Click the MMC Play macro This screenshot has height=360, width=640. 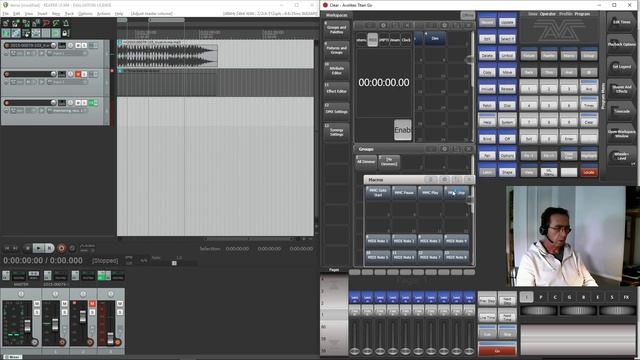[x=430, y=192]
